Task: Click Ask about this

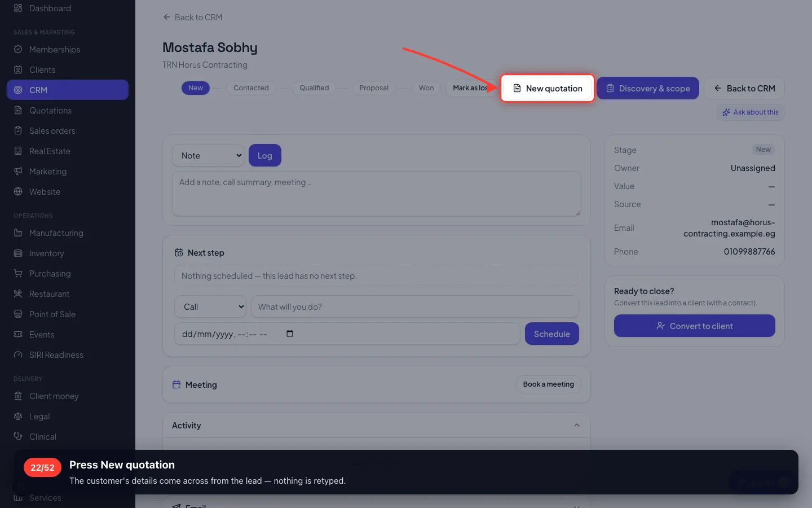Action: [751, 112]
